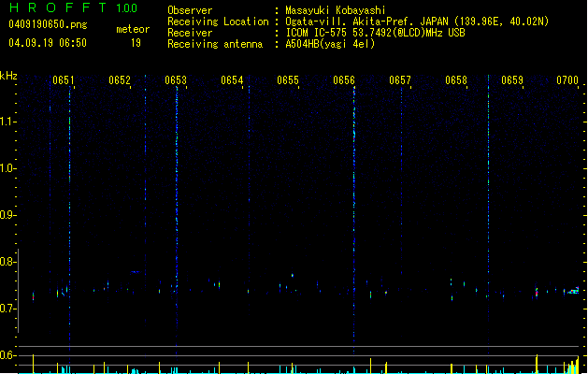Click the 0.7 kHz axis label
588x374 pixels.
[7, 309]
